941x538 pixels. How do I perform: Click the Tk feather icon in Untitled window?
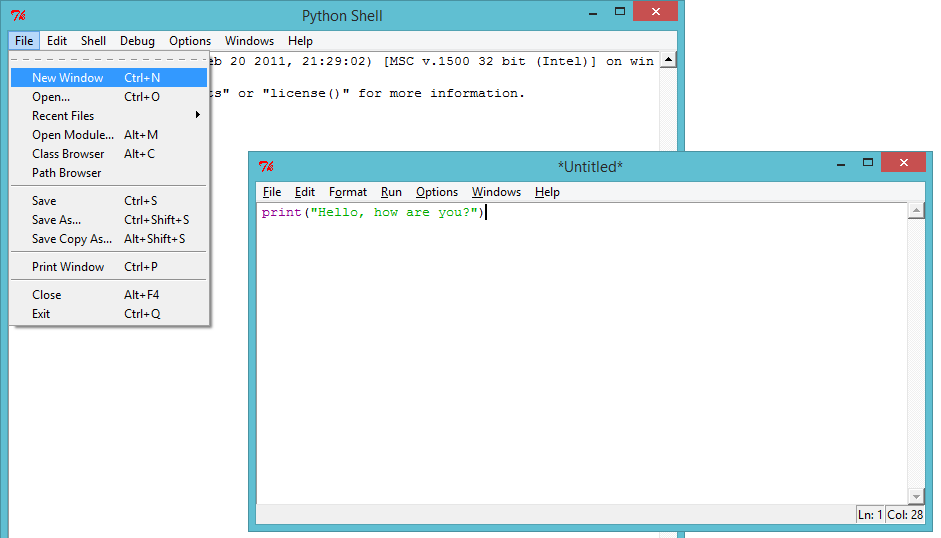point(266,167)
